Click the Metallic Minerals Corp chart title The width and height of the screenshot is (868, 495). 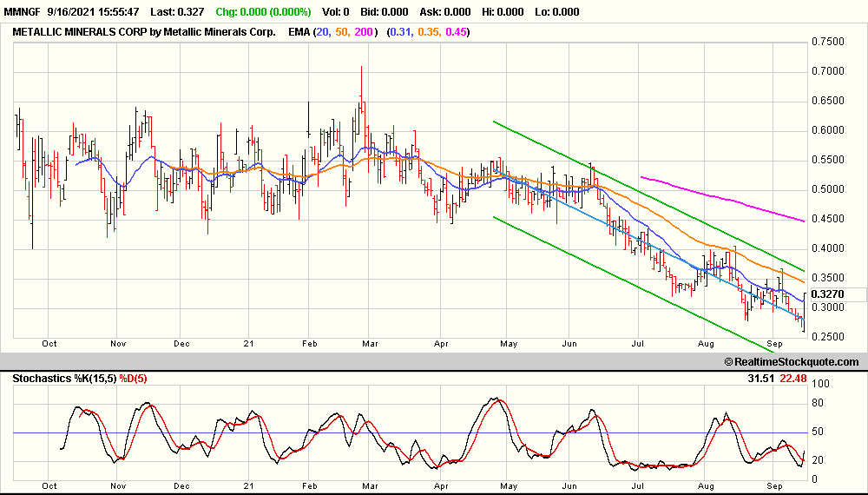pos(143,32)
